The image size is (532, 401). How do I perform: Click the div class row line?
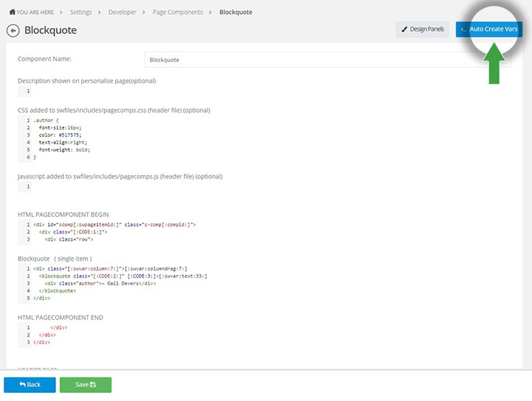coord(69,239)
